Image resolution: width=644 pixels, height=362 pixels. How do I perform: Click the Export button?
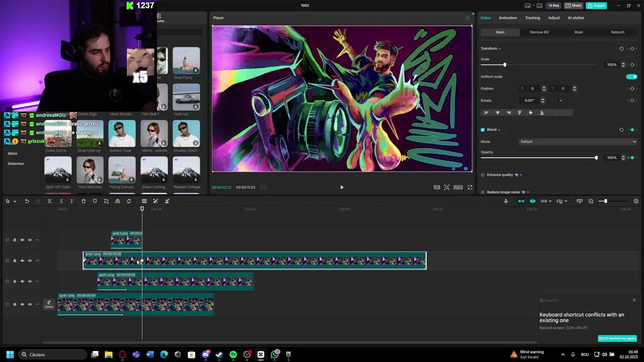coord(597,6)
